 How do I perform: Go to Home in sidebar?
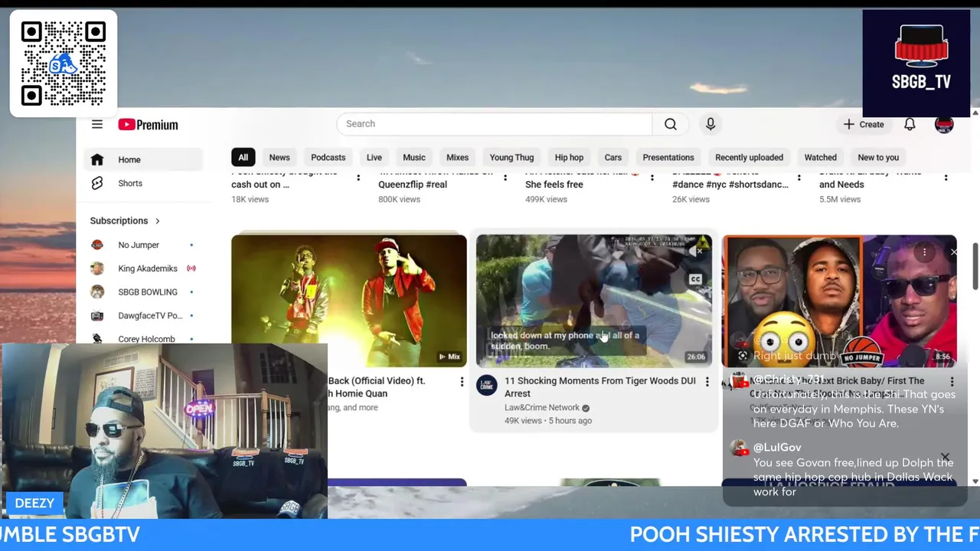(143, 160)
